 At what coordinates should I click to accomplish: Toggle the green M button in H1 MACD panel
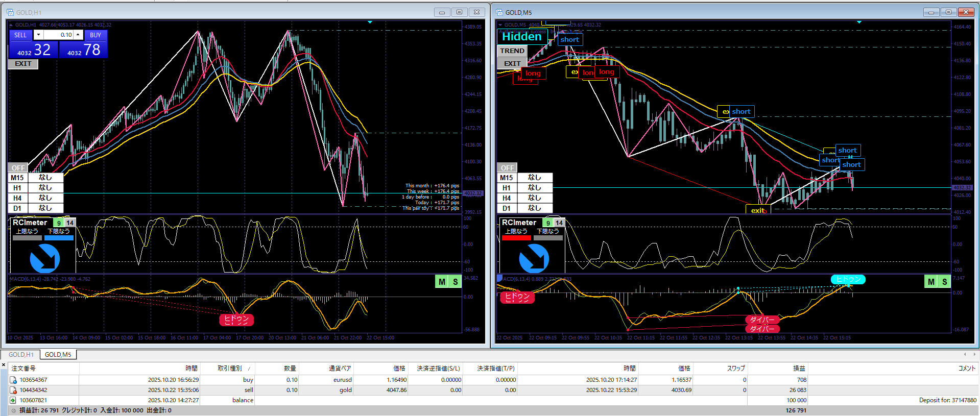(x=442, y=282)
